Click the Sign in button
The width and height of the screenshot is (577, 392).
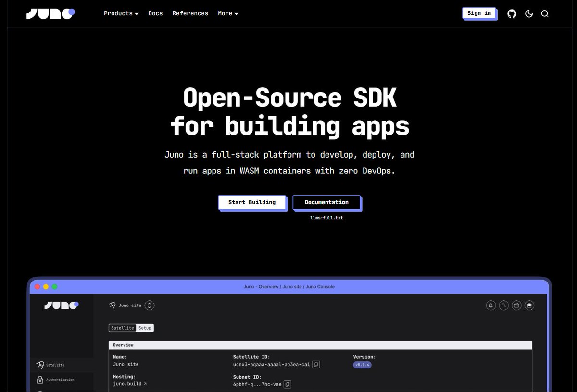point(479,13)
